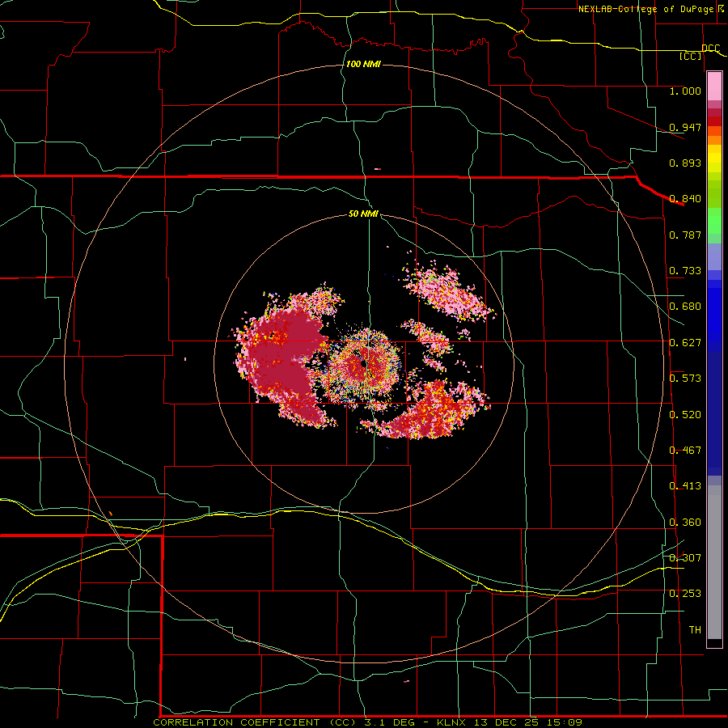Click the 0.627 scale value
Image resolution: width=728 pixels, height=728 pixels.
pyautogui.click(x=685, y=343)
